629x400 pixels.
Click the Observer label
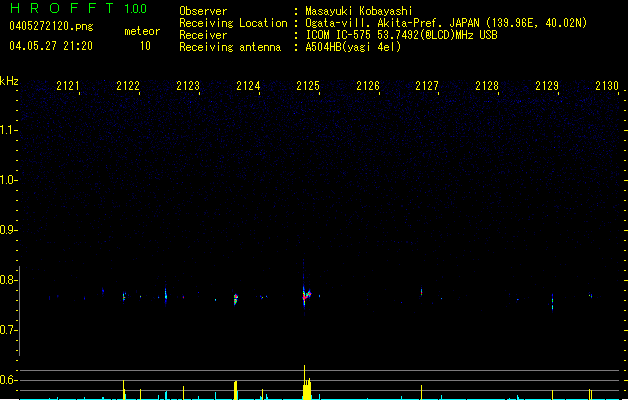coord(203,11)
